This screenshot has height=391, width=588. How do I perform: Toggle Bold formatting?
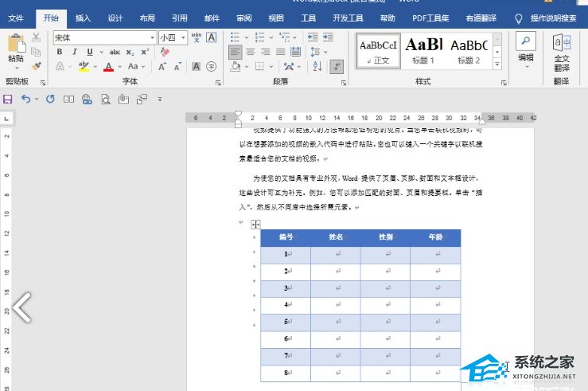[x=59, y=52]
